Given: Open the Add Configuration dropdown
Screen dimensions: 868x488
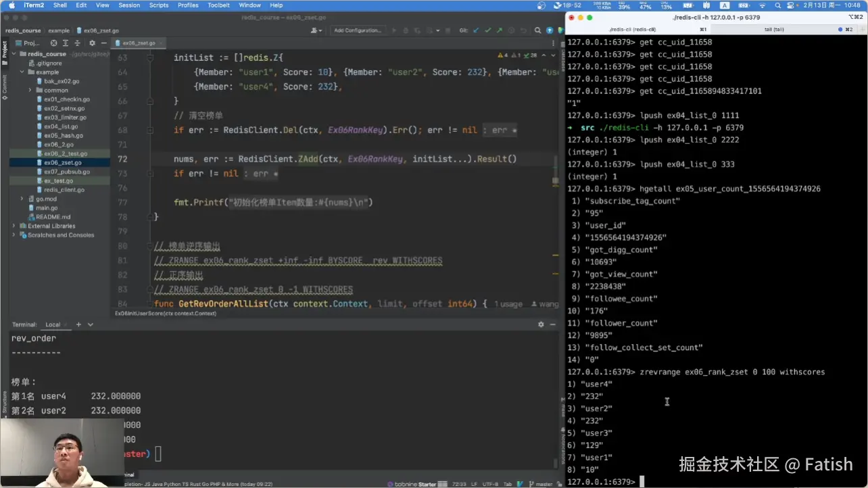Looking at the screenshot, I should pos(358,30).
